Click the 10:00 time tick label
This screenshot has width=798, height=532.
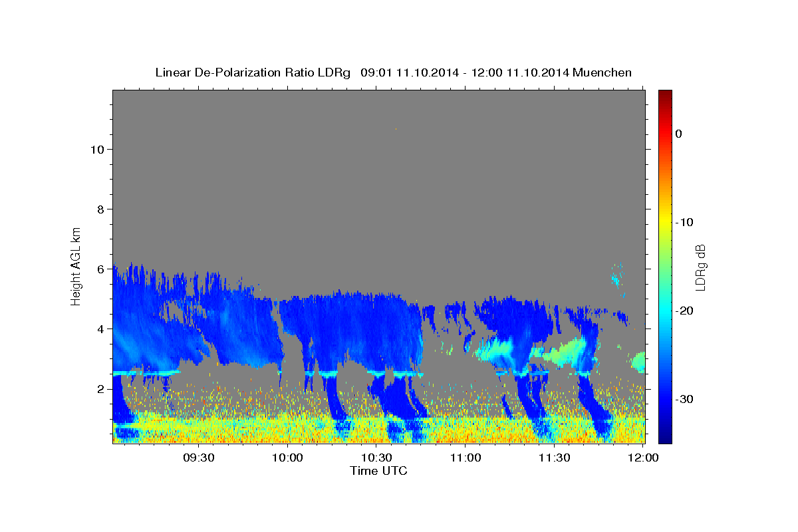click(x=288, y=458)
